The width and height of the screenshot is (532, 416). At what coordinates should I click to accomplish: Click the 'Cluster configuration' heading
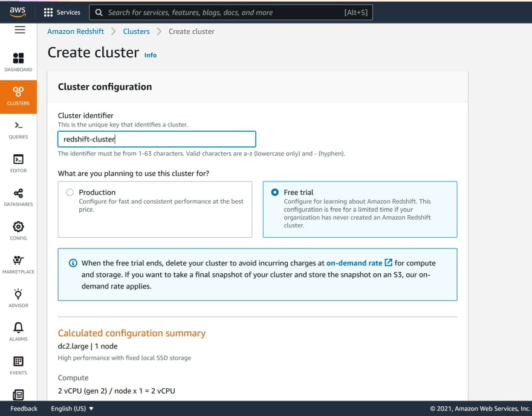pyautogui.click(x=105, y=87)
